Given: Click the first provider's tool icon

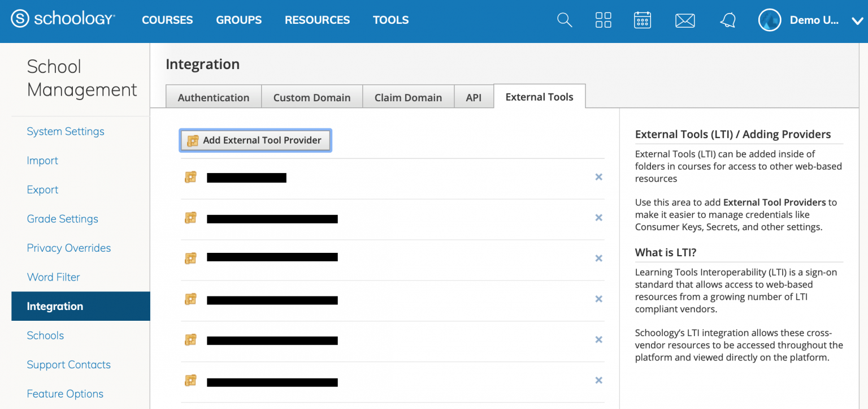Looking at the screenshot, I should point(191,177).
